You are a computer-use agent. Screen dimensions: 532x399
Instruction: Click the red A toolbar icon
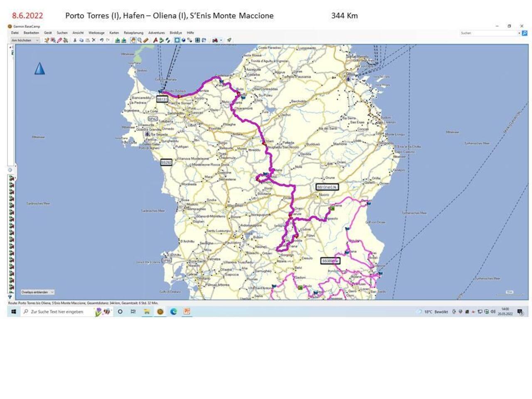[x=155, y=40]
